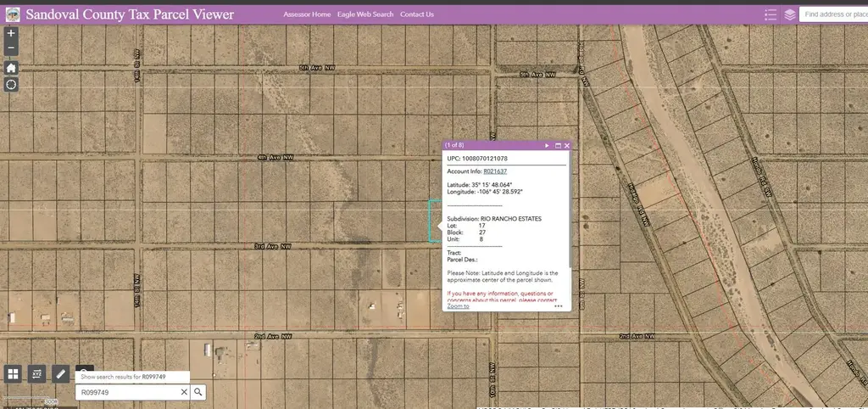This screenshot has width=868, height=409.
Task: Go to next feature in popup
Action: point(547,146)
